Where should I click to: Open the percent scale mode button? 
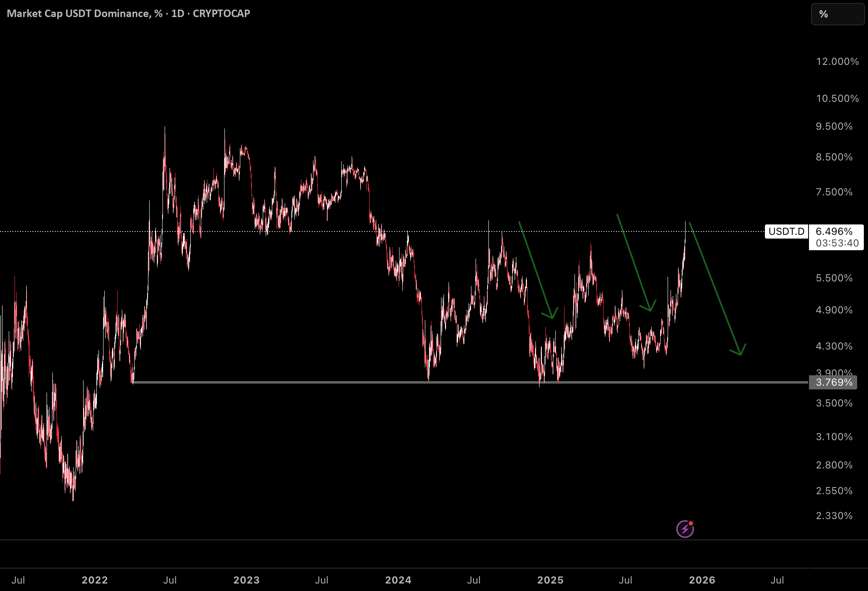click(x=838, y=14)
